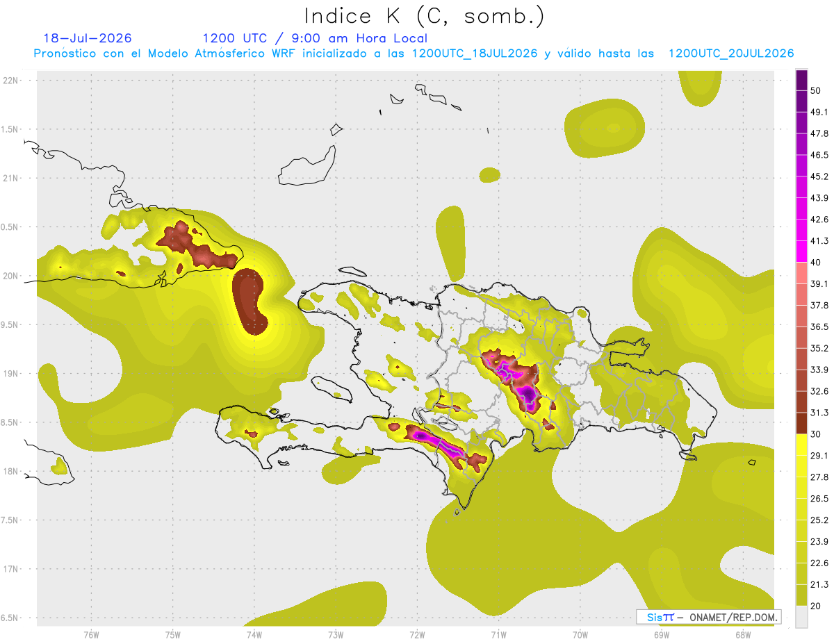
Task: Select the '31.3' color scale value
Action: [819, 413]
